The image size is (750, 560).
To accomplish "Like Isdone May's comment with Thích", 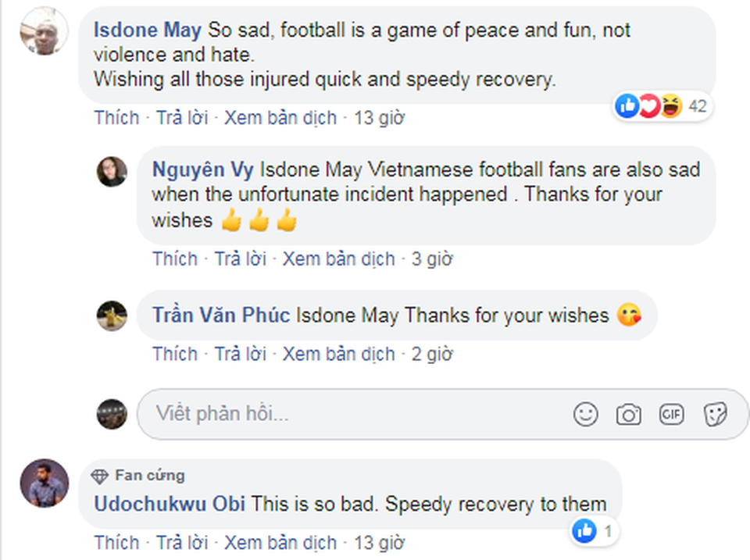I will click(x=116, y=118).
